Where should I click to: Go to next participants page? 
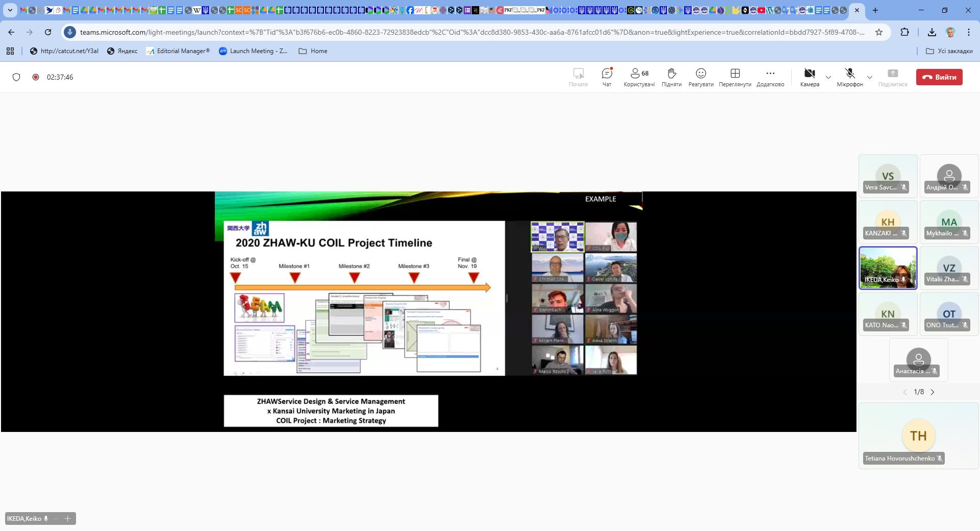933,392
